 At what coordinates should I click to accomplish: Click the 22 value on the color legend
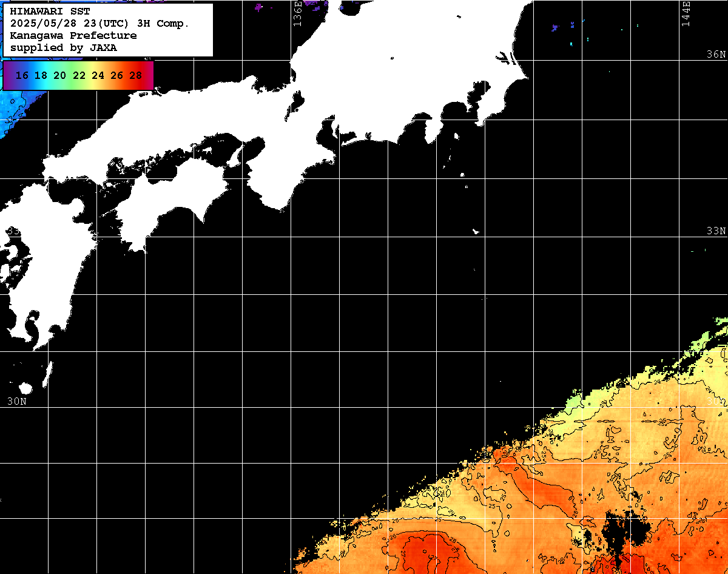(79, 76)
